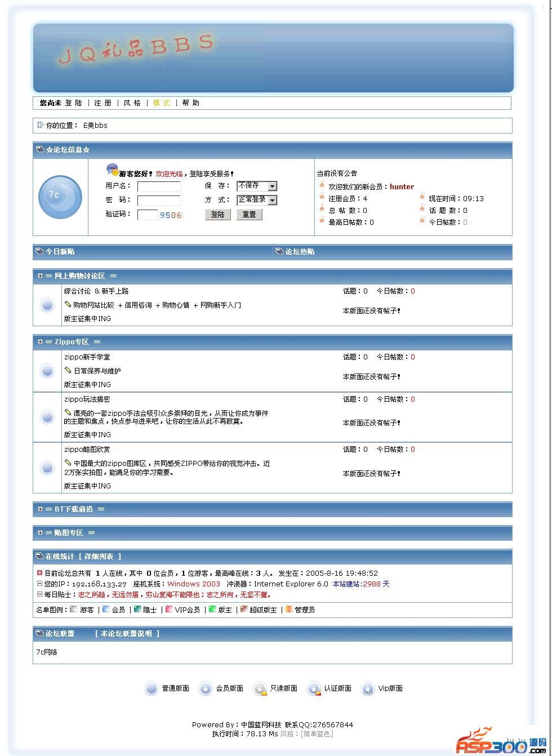Open the 保存 cookie duration dropdown
Image resolution: width=552 pixels, height=756 pixels.
click(x=257, y=186)
